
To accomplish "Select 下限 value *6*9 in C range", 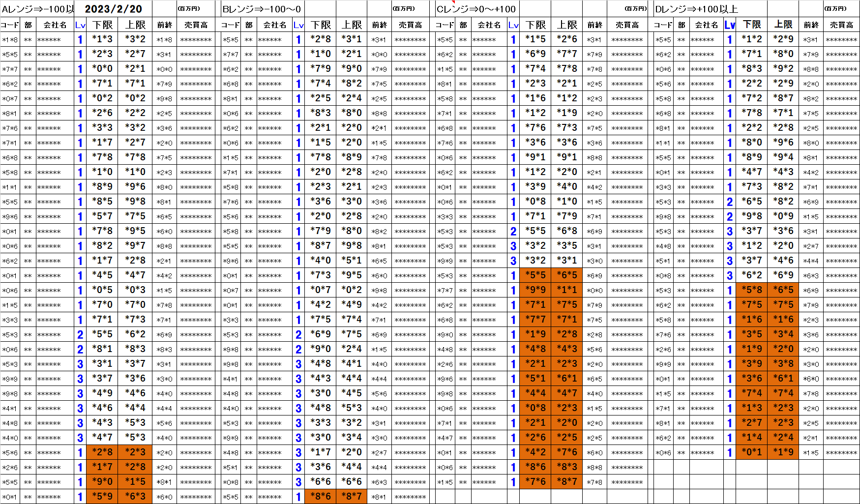I will click(x=535, y=54).
